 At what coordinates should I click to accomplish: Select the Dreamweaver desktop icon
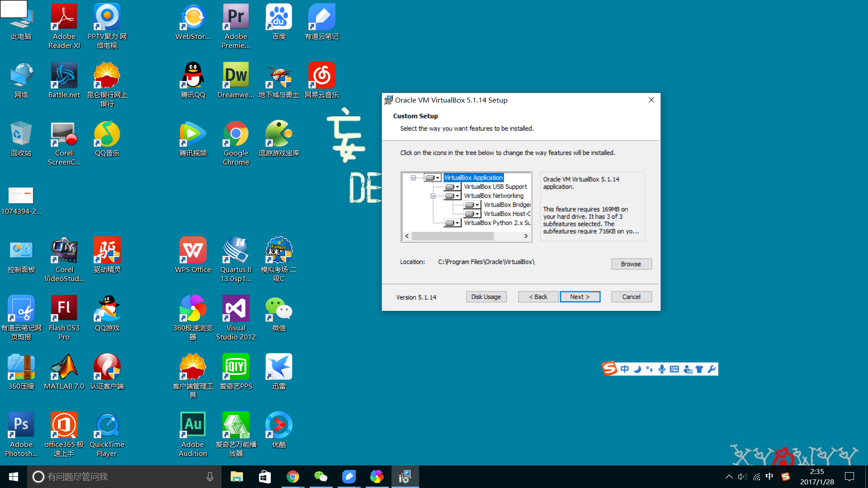236,80
